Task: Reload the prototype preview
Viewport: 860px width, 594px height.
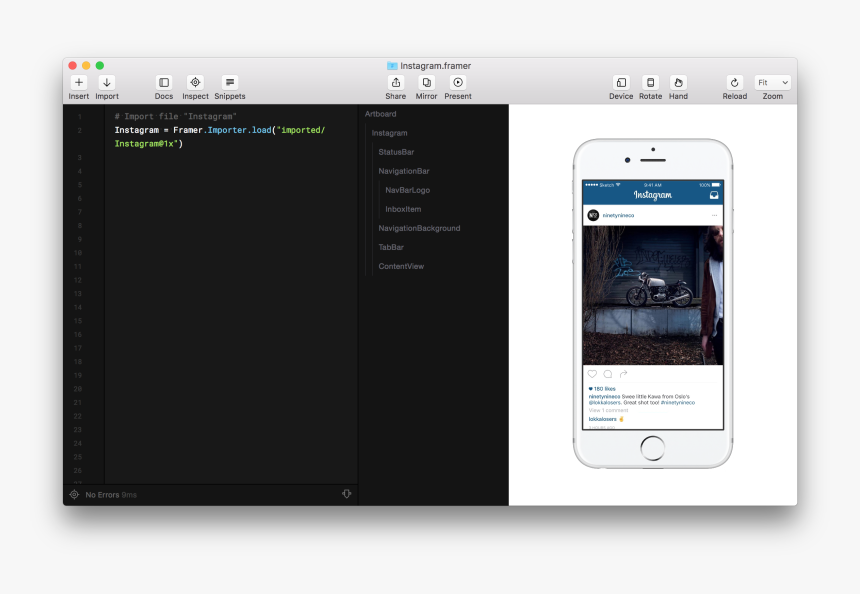Action: 734,83
